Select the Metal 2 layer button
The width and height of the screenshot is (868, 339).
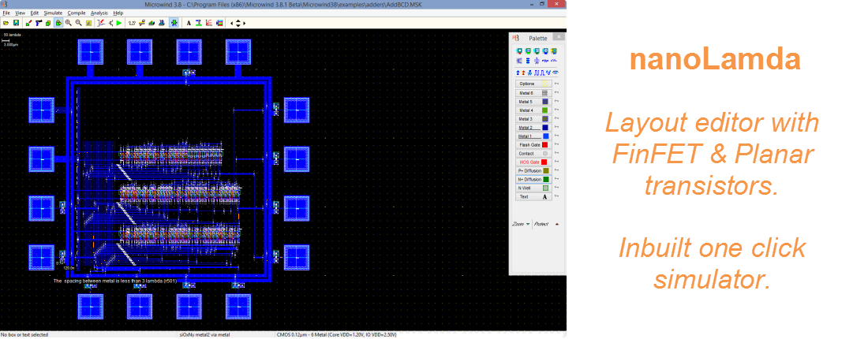(x=533, y=127)
